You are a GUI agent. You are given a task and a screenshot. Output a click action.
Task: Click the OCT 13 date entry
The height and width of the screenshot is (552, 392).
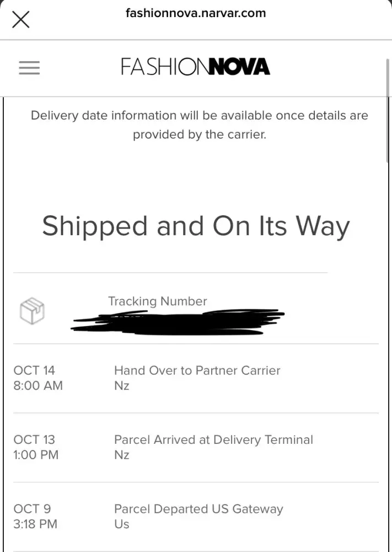click(34, 440)
